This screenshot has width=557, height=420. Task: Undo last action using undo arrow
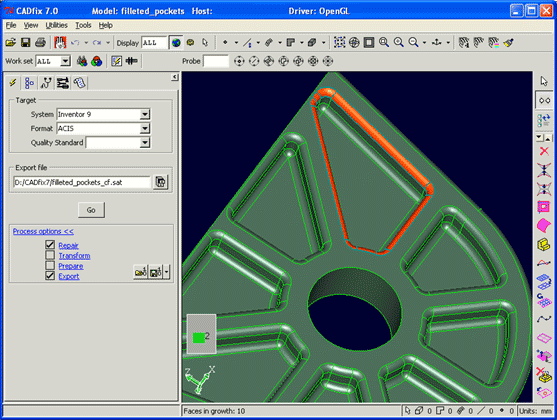75,43
